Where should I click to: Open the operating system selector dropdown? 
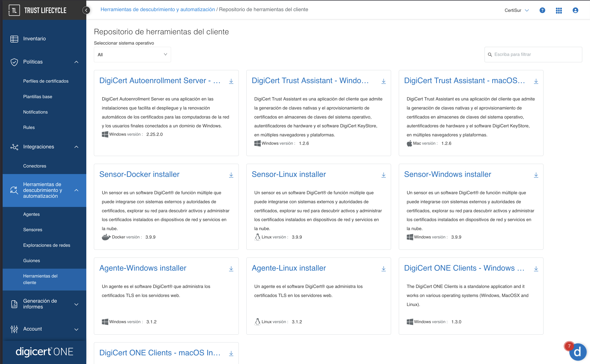click(132, 55)
